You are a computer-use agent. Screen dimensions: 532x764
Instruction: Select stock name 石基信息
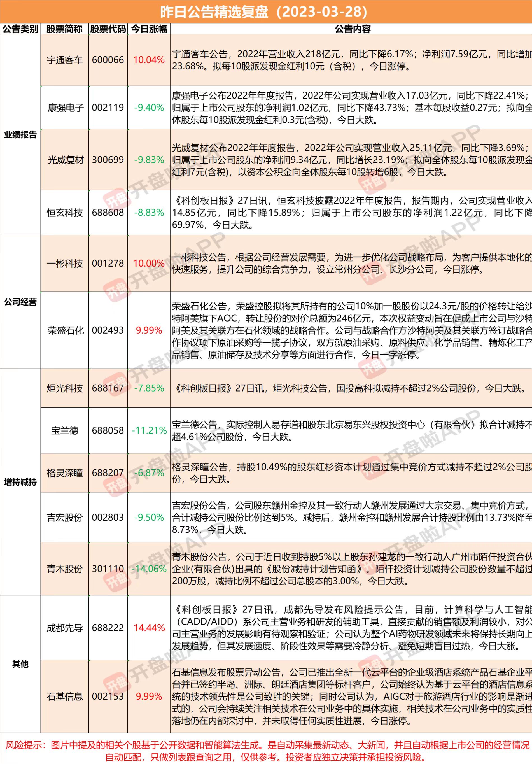(x=65, y=696)
